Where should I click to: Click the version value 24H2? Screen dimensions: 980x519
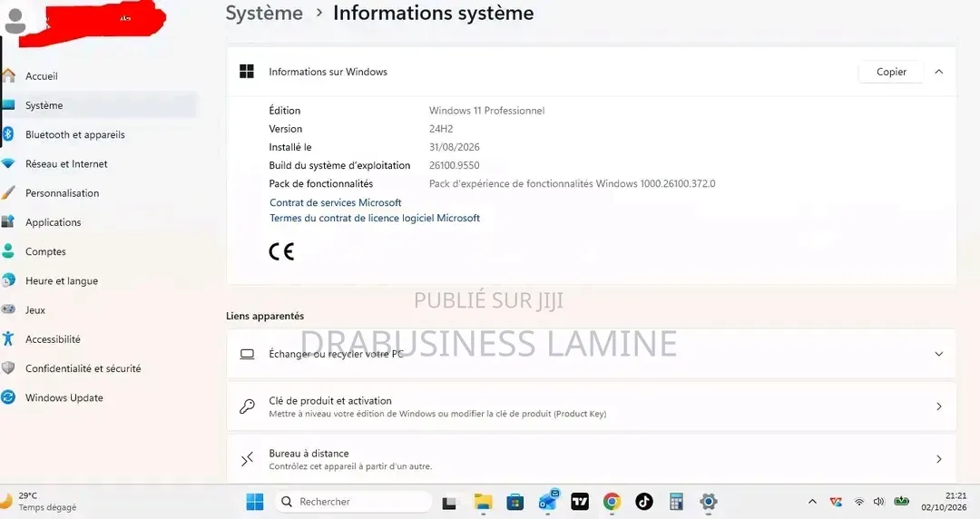pos(441,129)
